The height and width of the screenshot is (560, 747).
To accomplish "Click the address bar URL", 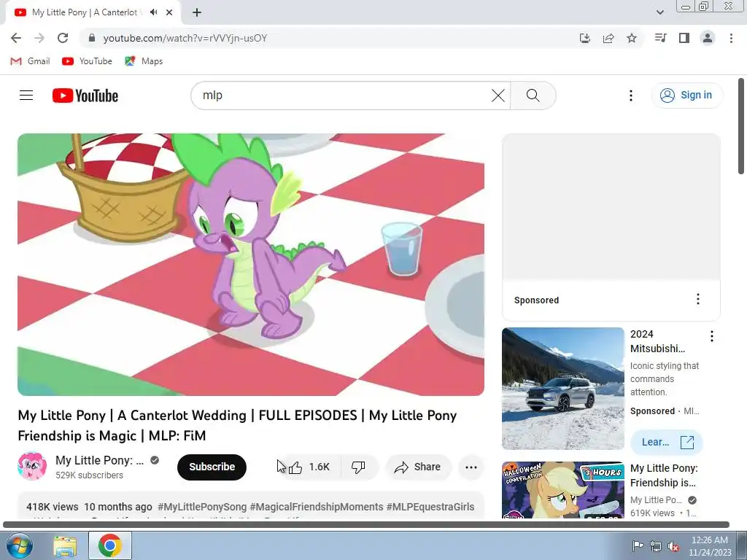I will click(185, 38).
